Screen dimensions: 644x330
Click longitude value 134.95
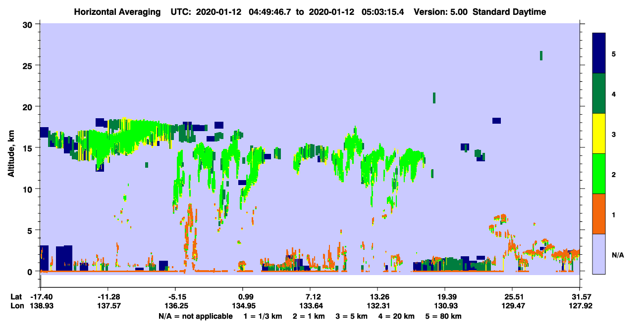pyautogui.click(x=243, y=306)
